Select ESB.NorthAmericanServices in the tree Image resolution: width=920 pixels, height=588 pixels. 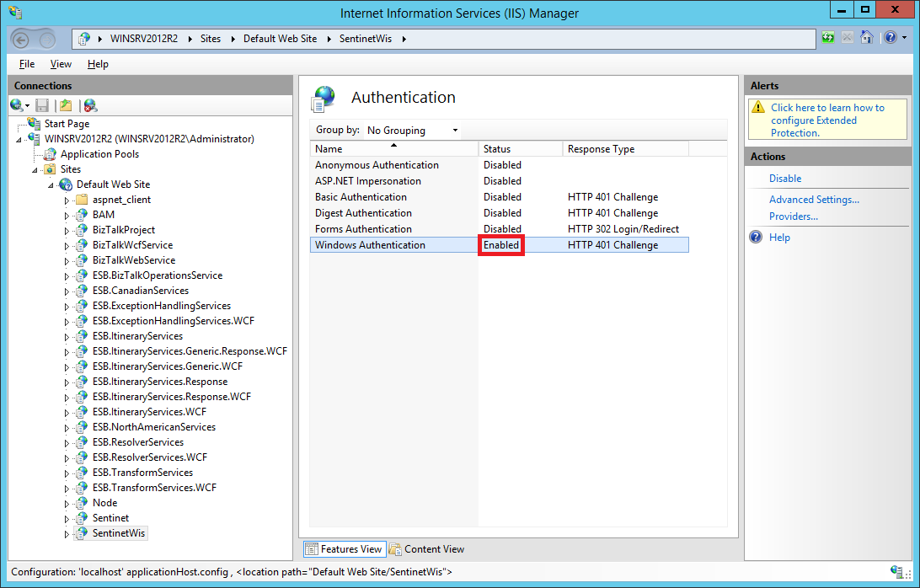point(153,427)
